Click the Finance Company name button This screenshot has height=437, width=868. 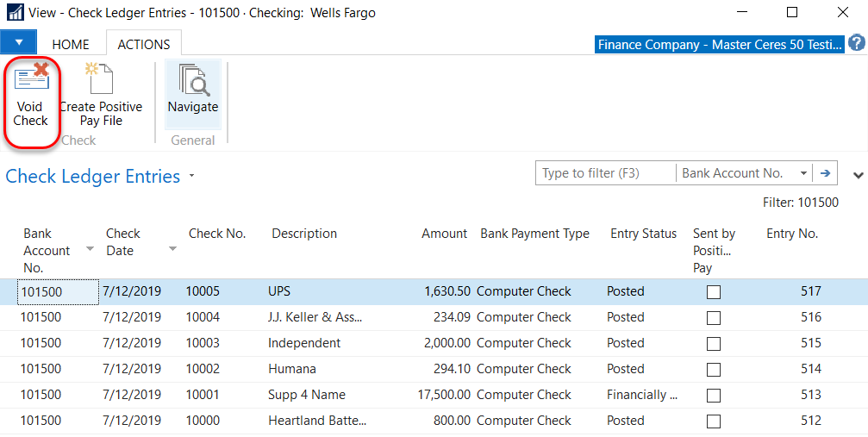(719, 45)
